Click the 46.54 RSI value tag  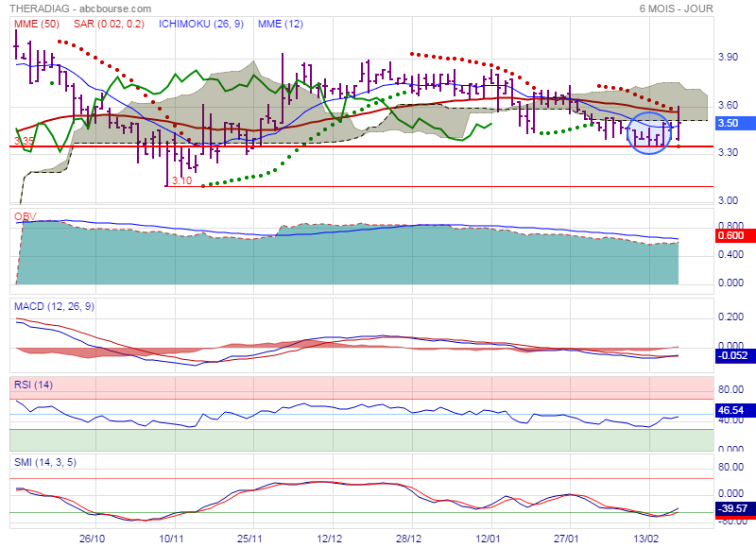735,410
